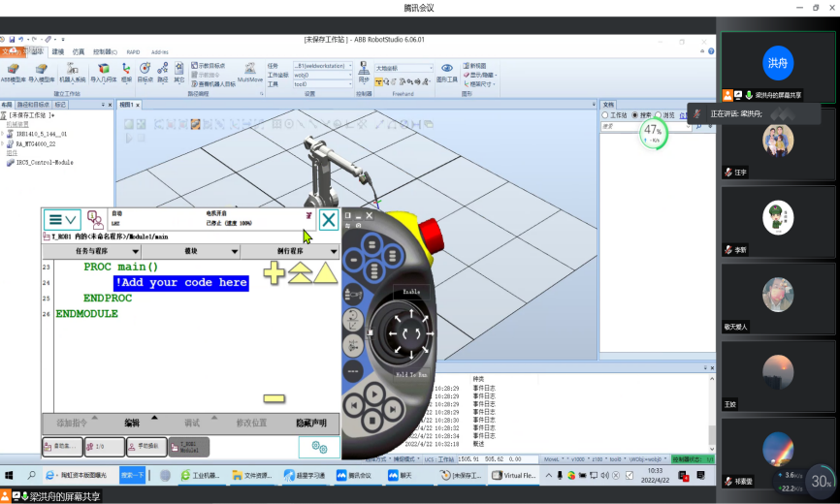The height and width of the screenshot is (504, 840).
Task: Expand the Tasks and Programs dropdown
Action: 92,251
